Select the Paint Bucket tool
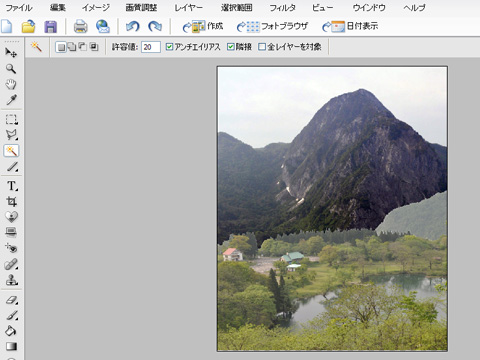480x360 pixels. [x=11, y=331]
